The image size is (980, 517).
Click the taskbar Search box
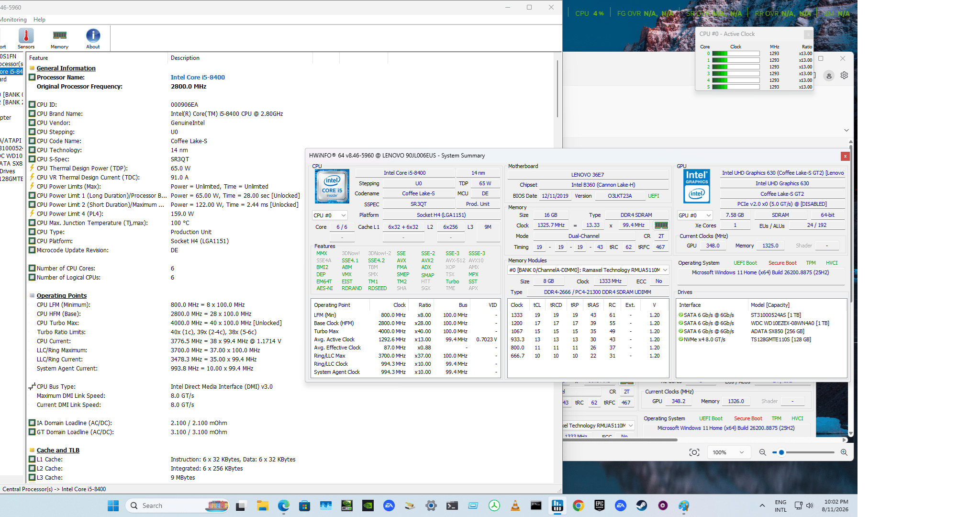(178, 506)
